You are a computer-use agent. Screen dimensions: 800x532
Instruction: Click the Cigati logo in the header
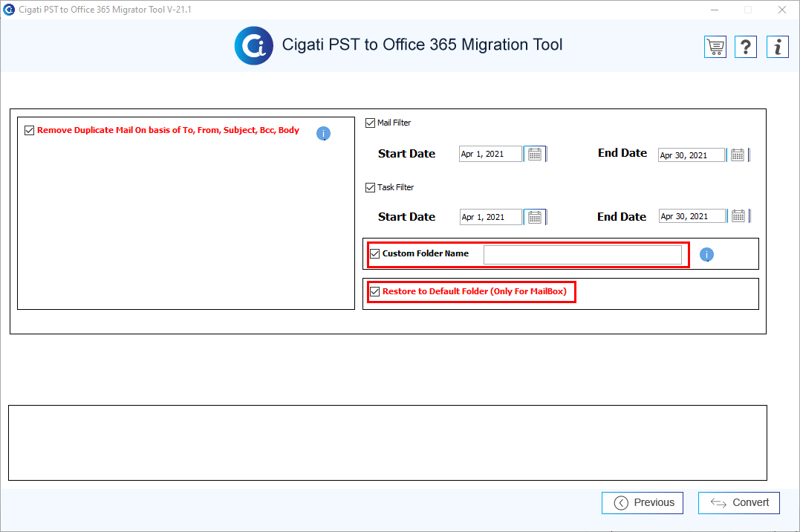point(253,45)
